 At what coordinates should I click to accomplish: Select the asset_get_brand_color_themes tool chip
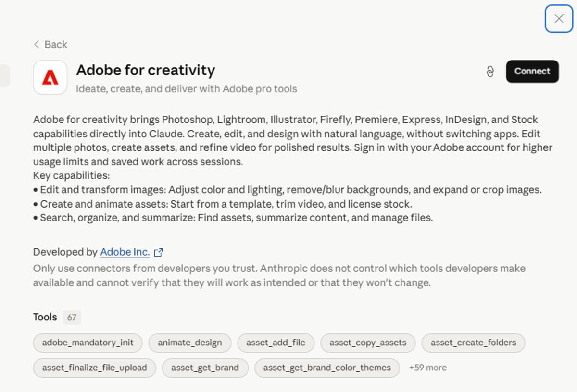tap(327, 368)
